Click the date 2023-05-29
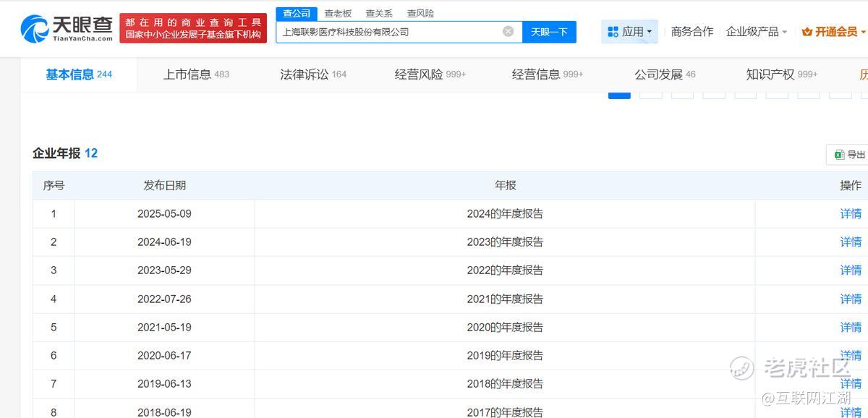 tap(164, 270)
